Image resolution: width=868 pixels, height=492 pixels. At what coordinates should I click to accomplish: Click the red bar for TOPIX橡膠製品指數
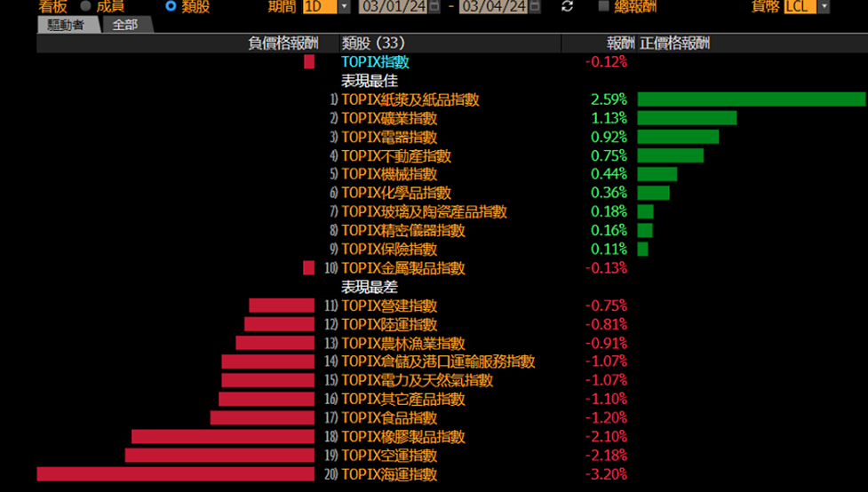pyautogui.click(x=223, y=436)
